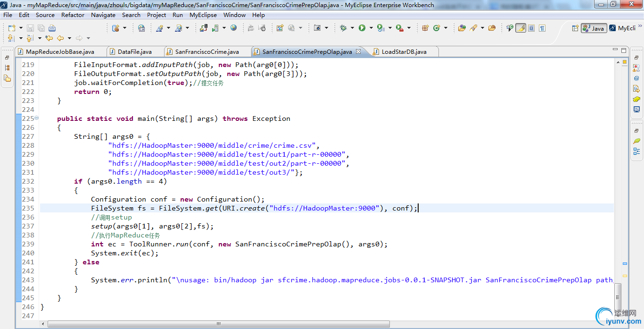Image resolution: width=644 pixels, height=329 pixels.
Task: Click the @ Javadoc view icon on right
Action: point(636,78)
